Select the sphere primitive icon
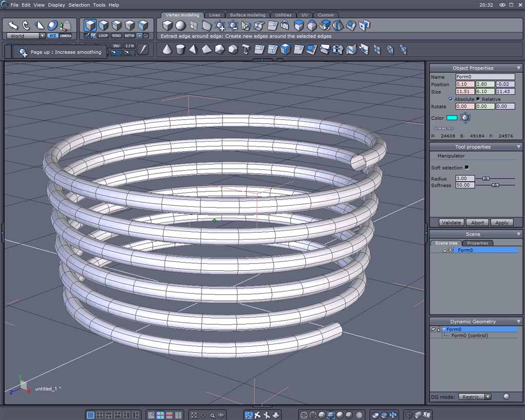 click(180, 26)
